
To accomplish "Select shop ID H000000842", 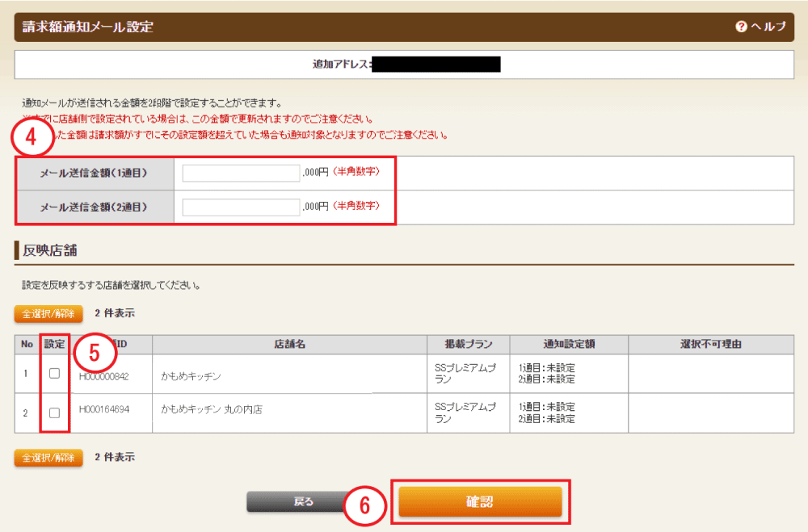I will [x=103, y=376].
